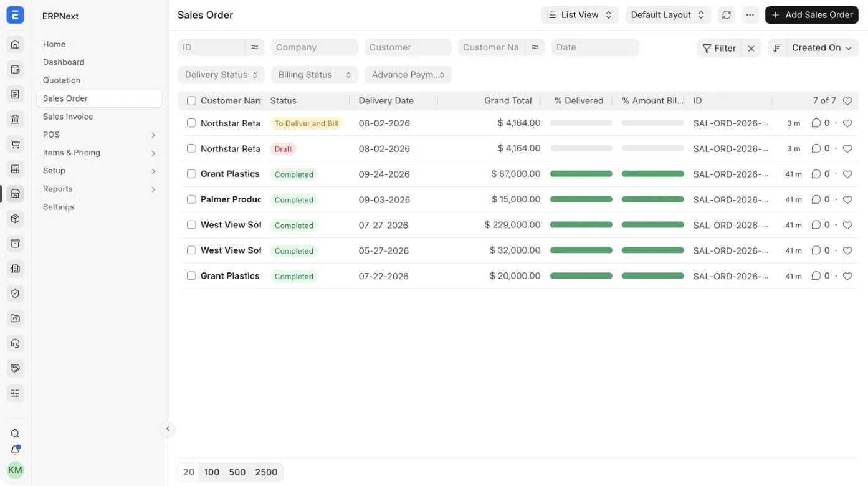
Task: Clear filters with the X next to Filter
Action: pos(751,48)
